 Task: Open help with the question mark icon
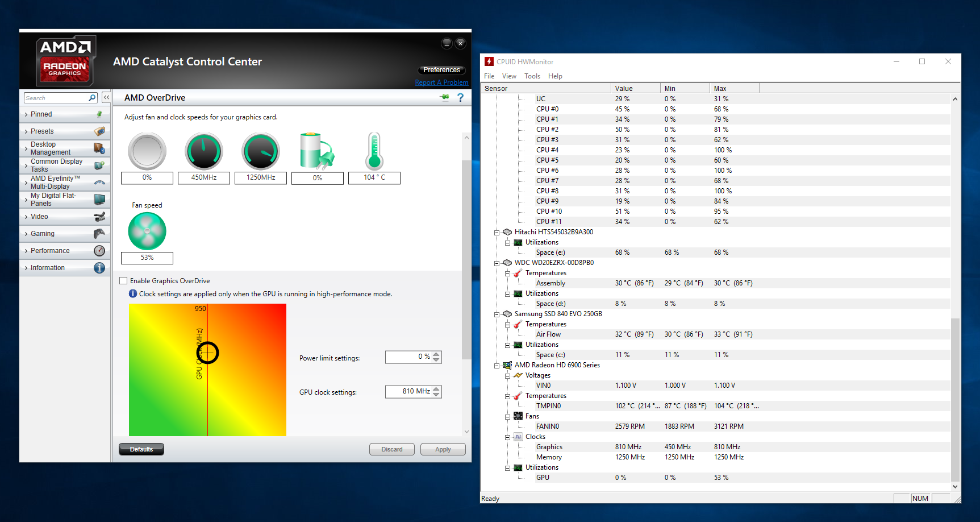(461, 98)
